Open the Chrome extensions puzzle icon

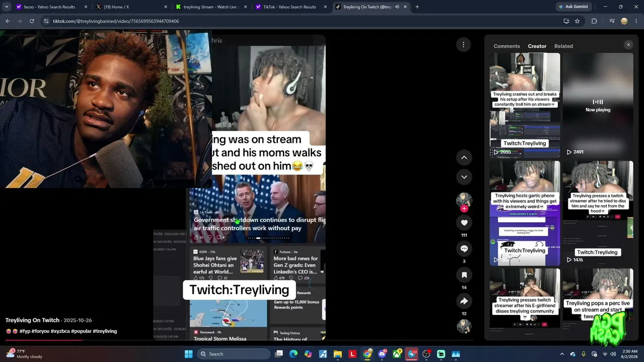(x=594, y=21)
